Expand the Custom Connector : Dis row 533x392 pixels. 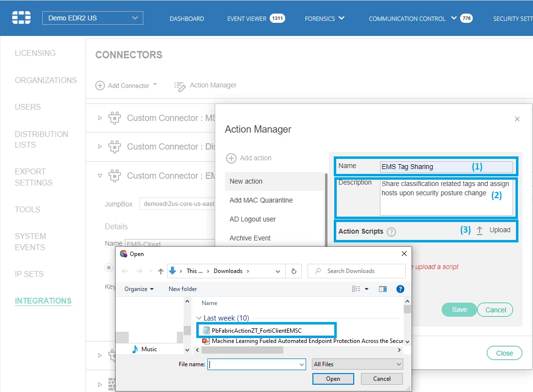pyautogui.click(x=100, y=147)
